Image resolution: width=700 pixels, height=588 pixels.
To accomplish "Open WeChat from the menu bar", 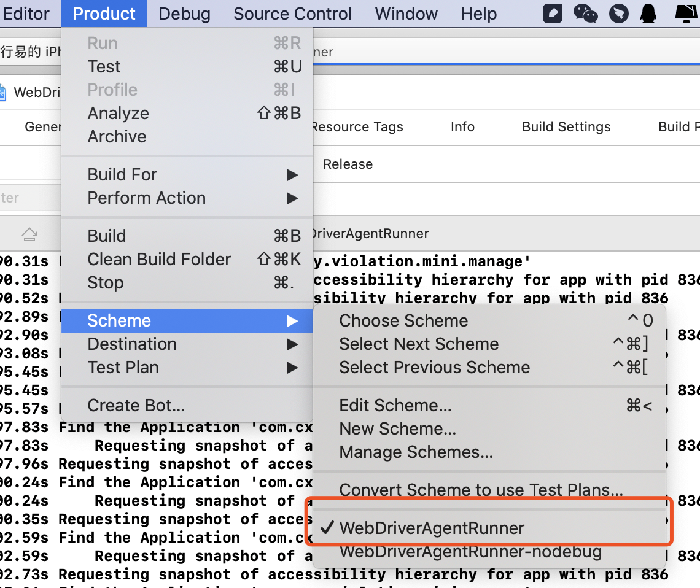I will click(x=585, y=14).
